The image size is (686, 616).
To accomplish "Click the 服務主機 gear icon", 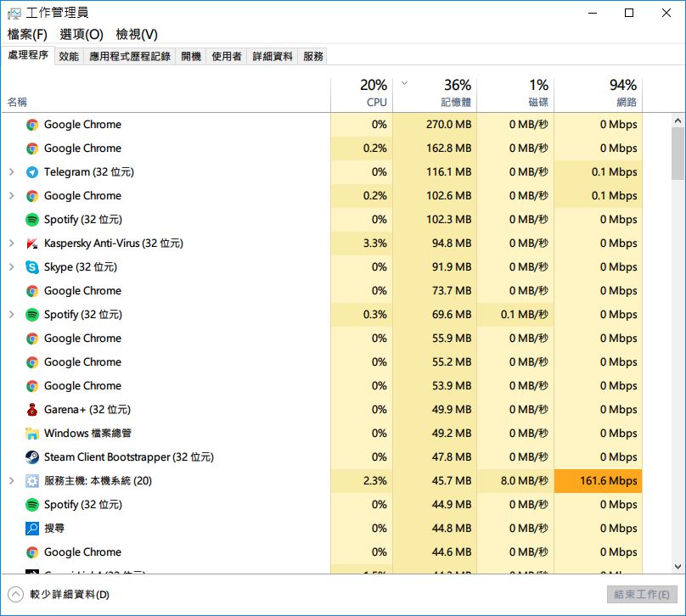I will [x=32, y=481].
